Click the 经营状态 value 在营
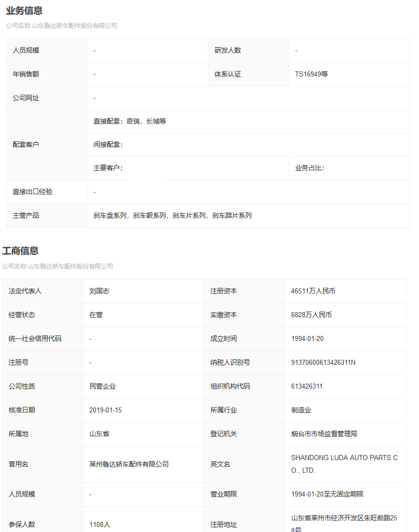 (96, 315)
